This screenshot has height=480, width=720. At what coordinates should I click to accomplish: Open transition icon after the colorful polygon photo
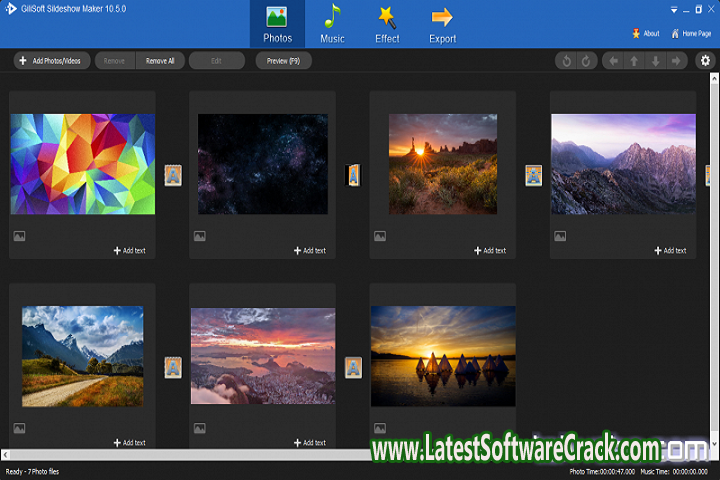coord(173,176)
